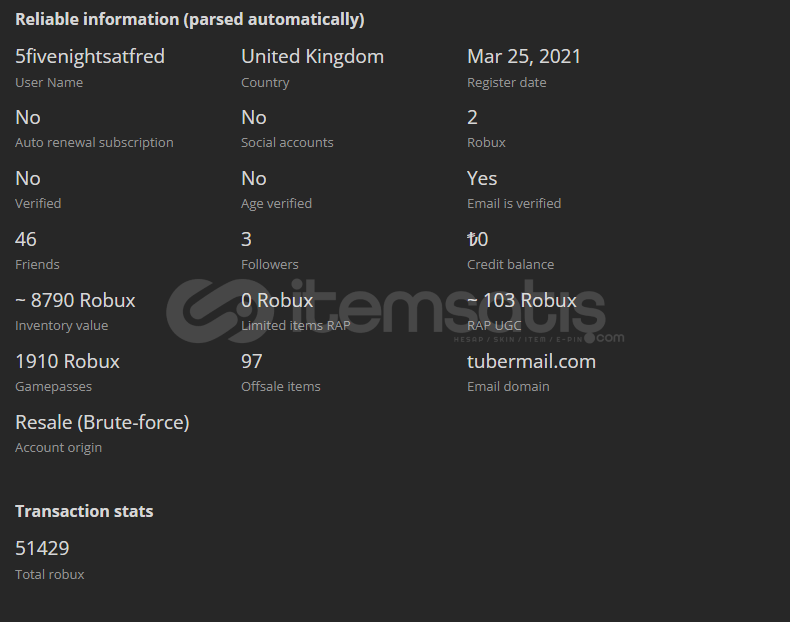Select the username 5fivenightsatfred

(90, 56)
